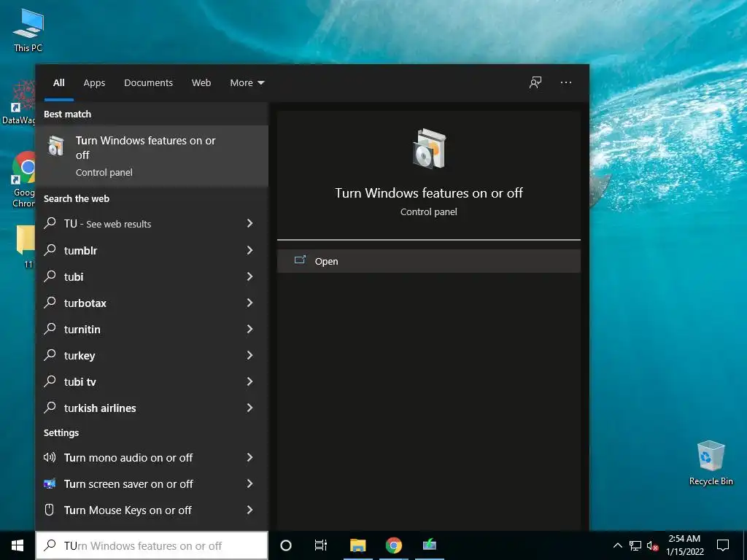This screenshot has width=747, height=560.
Task: Open This PC desktop icon
Action: coord(28,30)
